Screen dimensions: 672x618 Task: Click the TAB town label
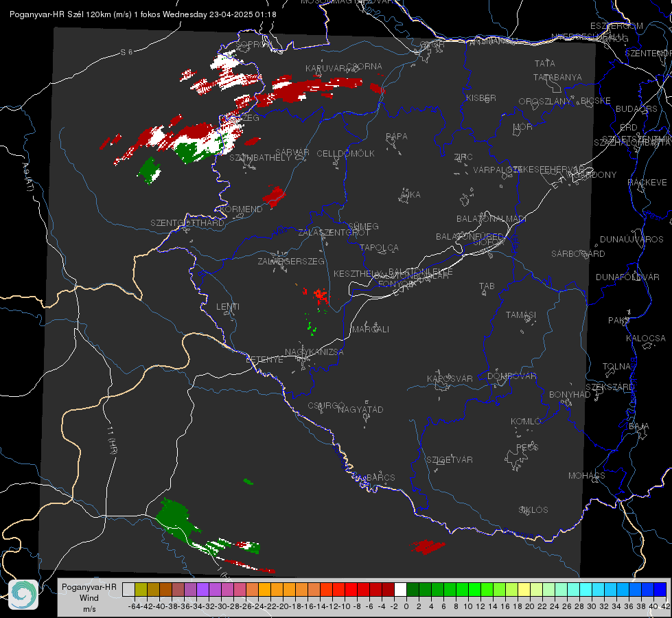click(487, 286)
